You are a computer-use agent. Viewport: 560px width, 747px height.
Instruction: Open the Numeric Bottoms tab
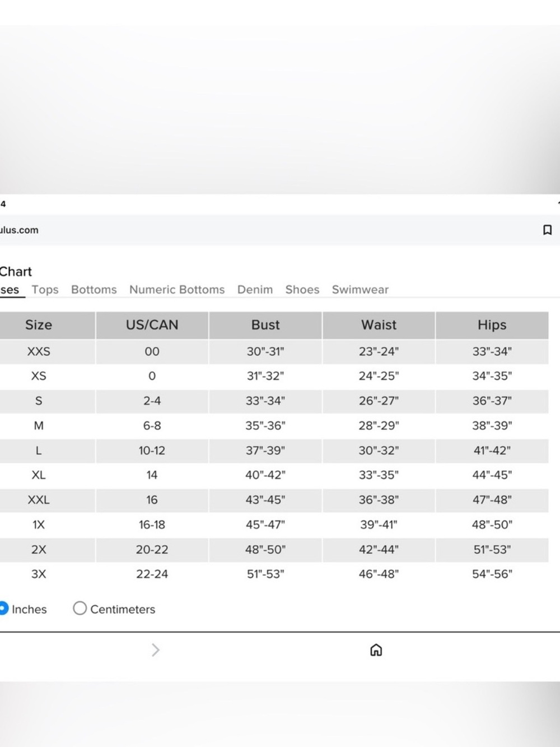177,290
